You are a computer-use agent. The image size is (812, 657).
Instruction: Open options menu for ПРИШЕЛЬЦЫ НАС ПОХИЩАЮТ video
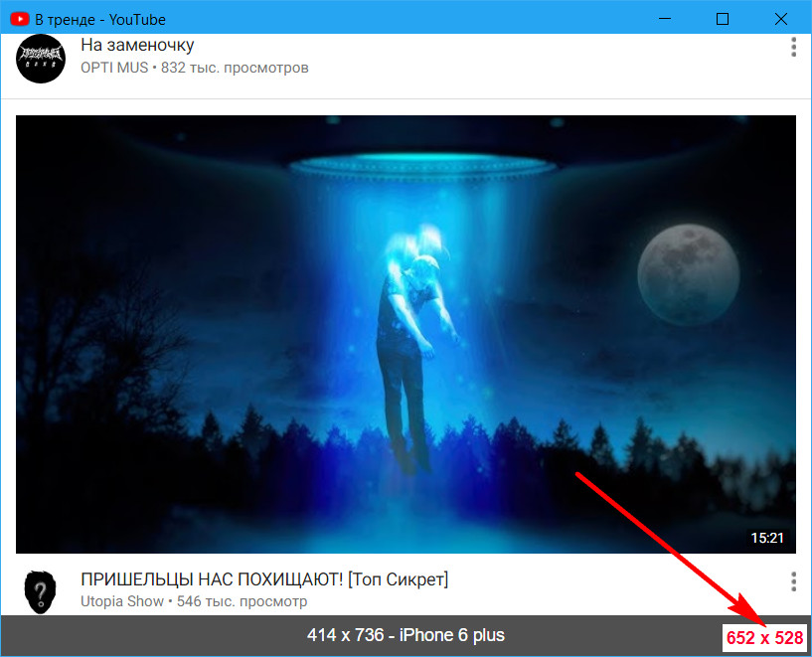(793, 581)
